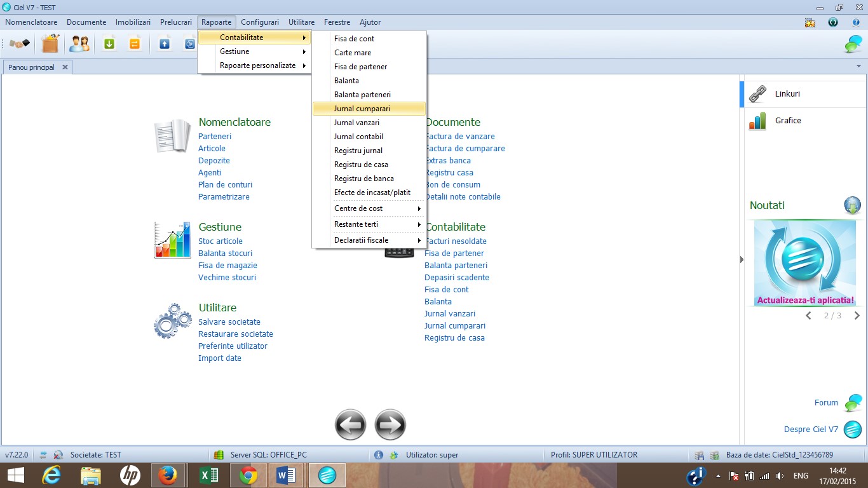Open the Linkuri chain icon panel
Screen dimensions: 868x488
click(x=757, y=94)
